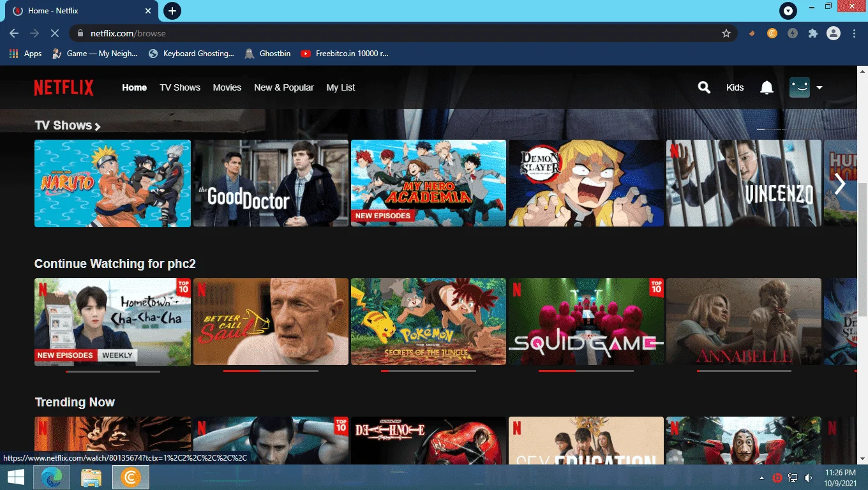Show the next TV Shows titles

click(x=840, y=184)
